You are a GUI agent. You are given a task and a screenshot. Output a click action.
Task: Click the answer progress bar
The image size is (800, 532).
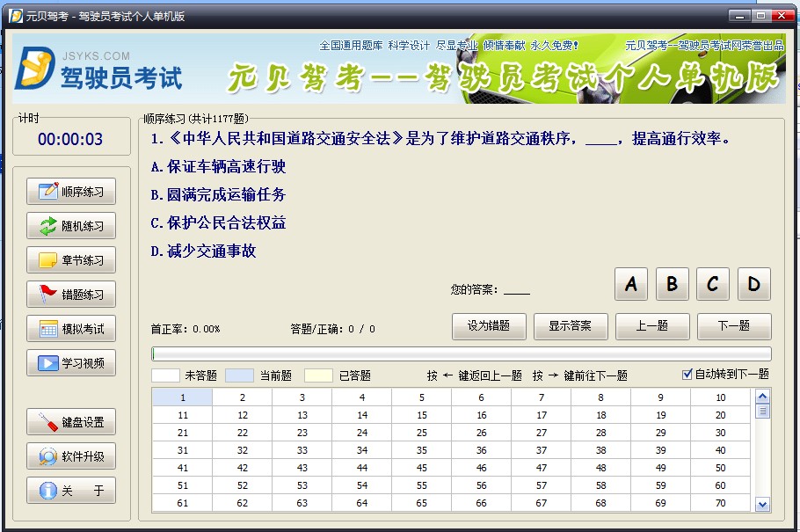pyautogui.click(x=462, y=354)
